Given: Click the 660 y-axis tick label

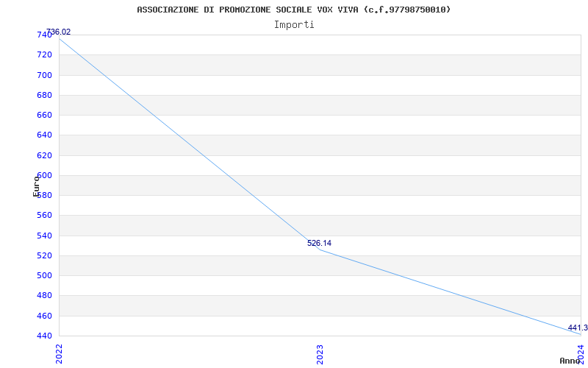Looking at the screenshot, I should point(44,116).
